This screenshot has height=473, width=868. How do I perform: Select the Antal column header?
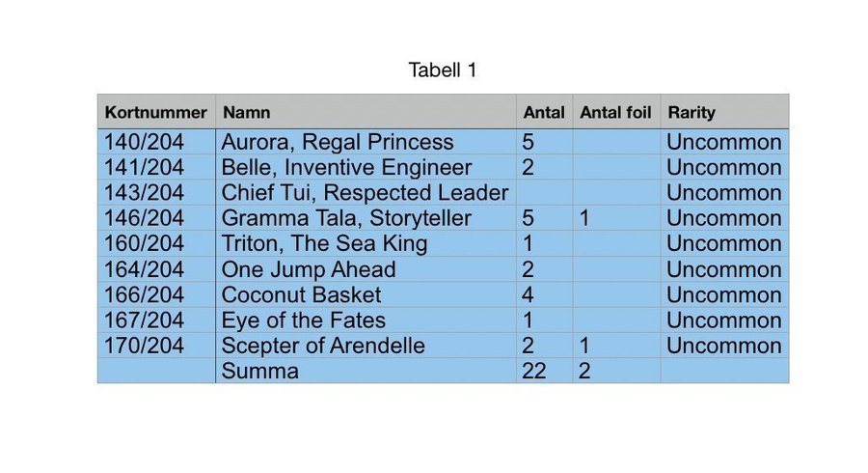click(x=544, y=112)
